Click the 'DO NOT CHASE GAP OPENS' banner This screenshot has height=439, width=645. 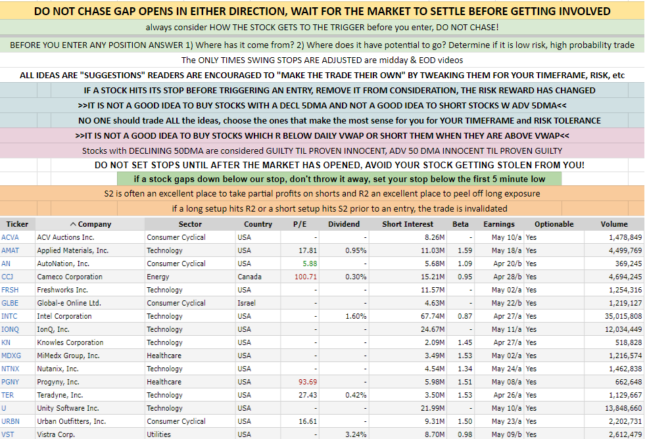point(322,11)
